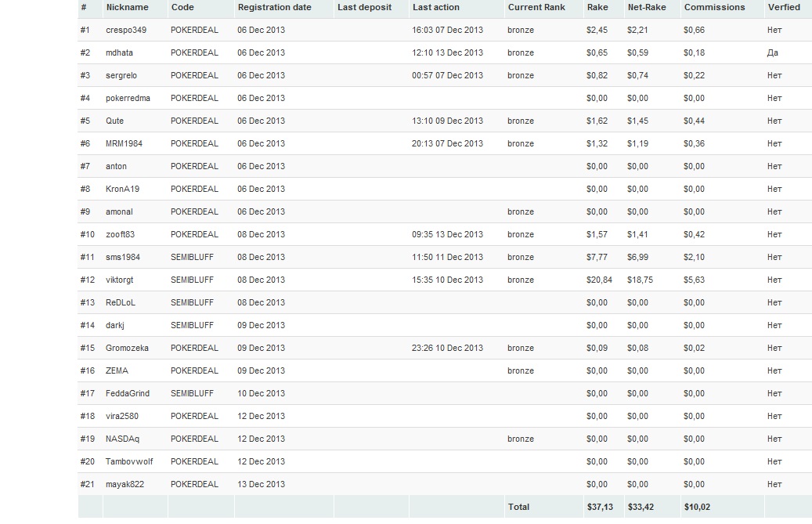Image resolution: width=812 pixels, height=524 pixels.
Task: Open player crespo349's nickname
Action: pos(126,30)
